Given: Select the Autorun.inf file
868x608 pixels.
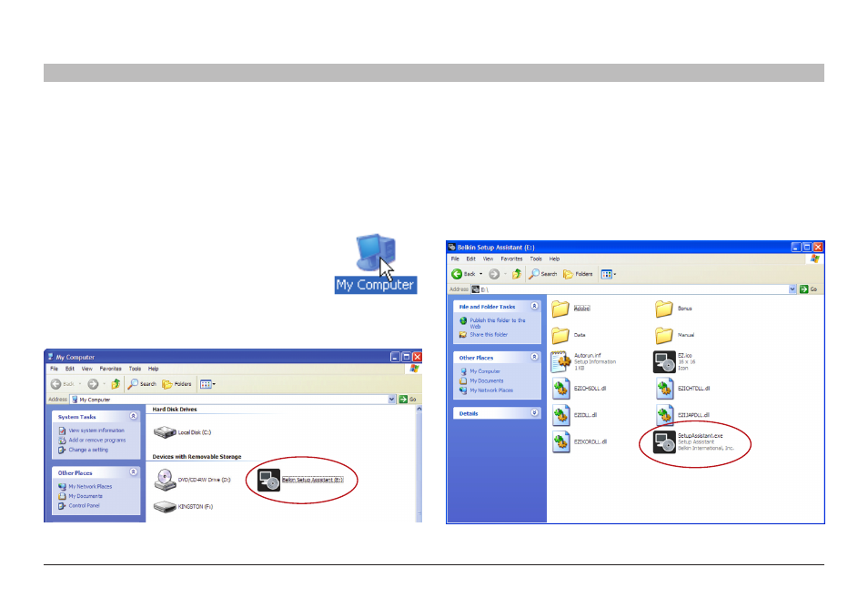Looking at the screenshot, I should click(583, 361).
